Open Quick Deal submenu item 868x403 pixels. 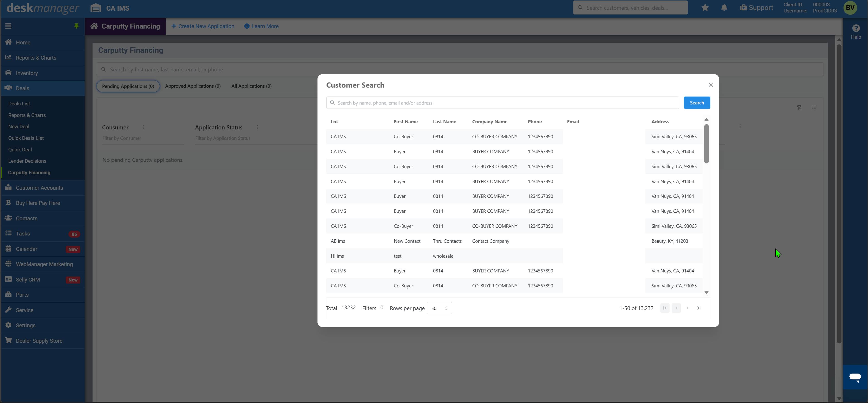coord(20,150)
